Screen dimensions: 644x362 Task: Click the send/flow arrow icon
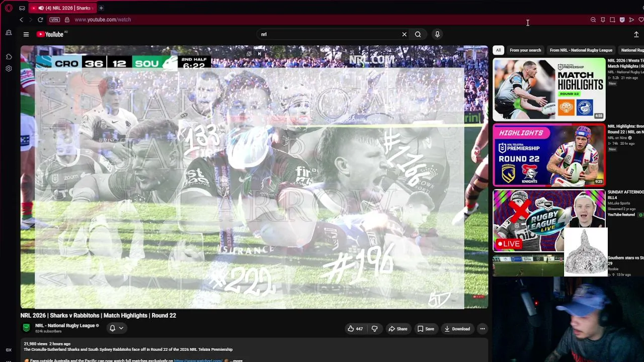pos(631,20)
